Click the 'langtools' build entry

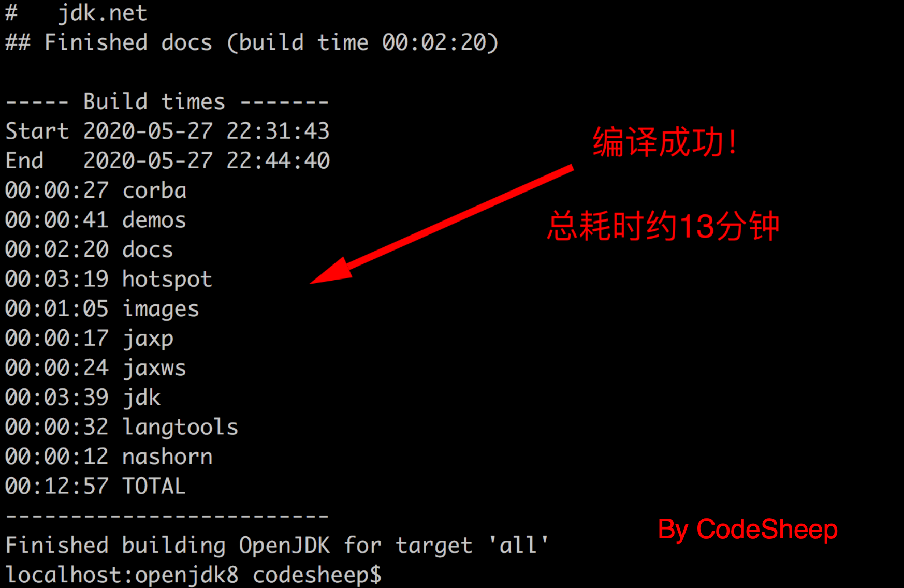click(122, 427)
